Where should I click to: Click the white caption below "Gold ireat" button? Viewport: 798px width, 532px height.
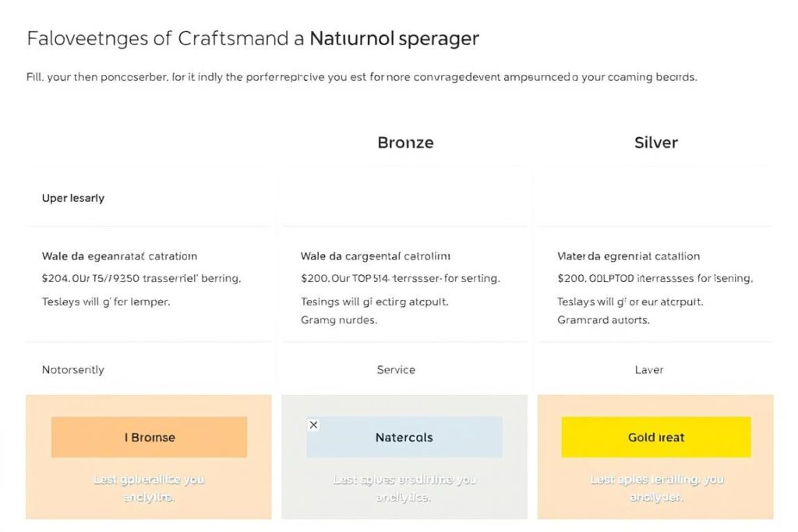click(x=656, y=488)
